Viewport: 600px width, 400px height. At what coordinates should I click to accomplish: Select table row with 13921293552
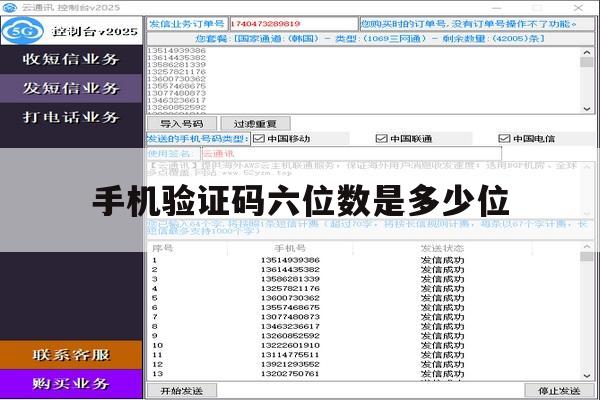tap(364, 364)
